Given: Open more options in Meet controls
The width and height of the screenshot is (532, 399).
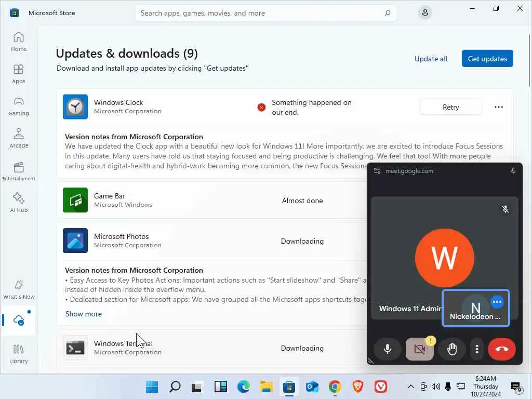Looking at the screenshot, I should pyautogui.click(x=477, y=349).
